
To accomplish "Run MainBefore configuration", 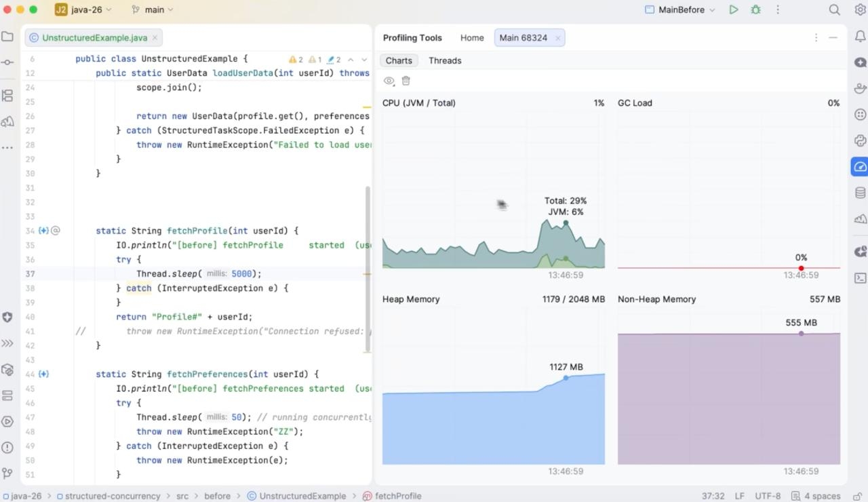I will click(x=733, y=9).
